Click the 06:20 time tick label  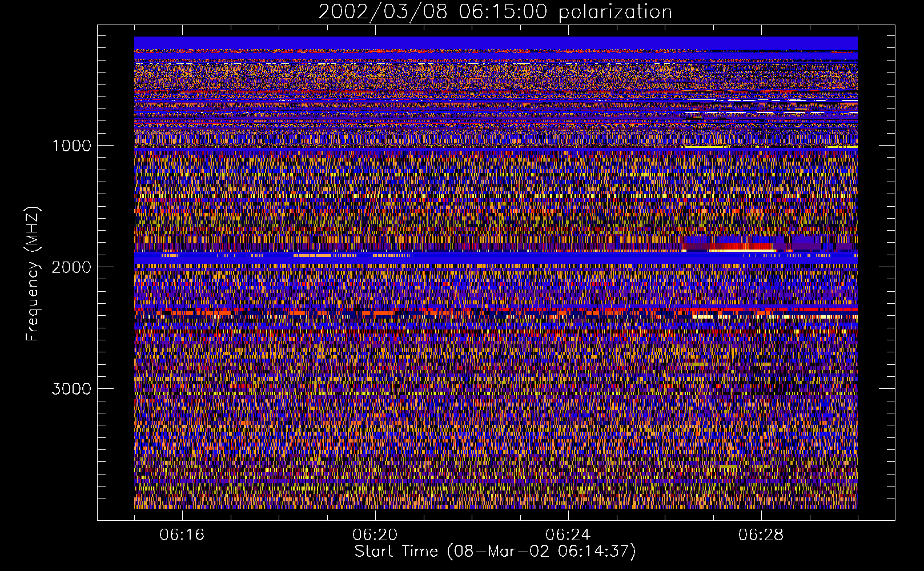click(375, 535)
